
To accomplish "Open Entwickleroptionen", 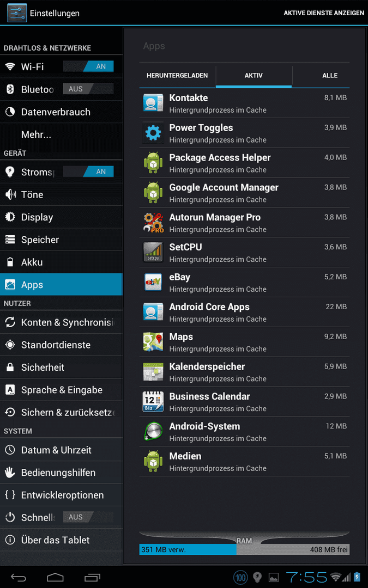I will pos(61,494).
